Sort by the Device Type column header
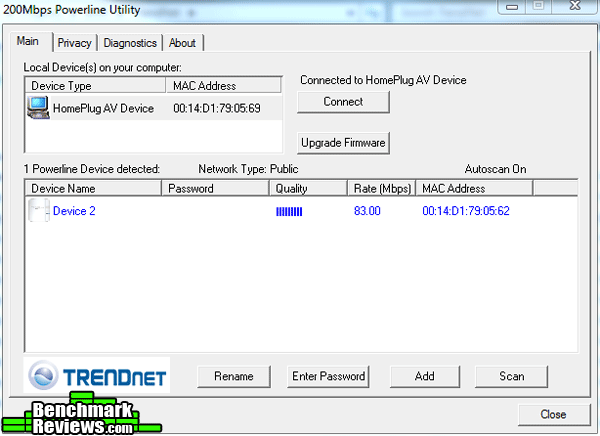The height and width of the screenshot is (436, 600). pos(96,86)
